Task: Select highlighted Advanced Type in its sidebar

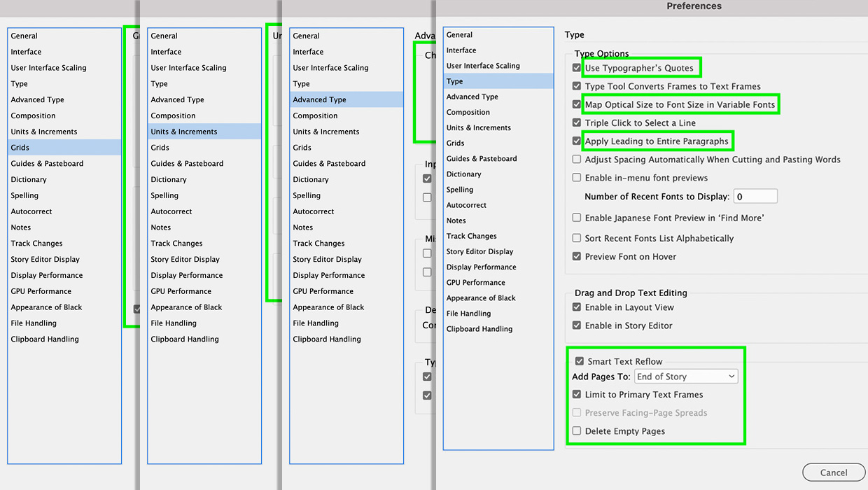Action: pyautogui.click(x=346, y=99)
